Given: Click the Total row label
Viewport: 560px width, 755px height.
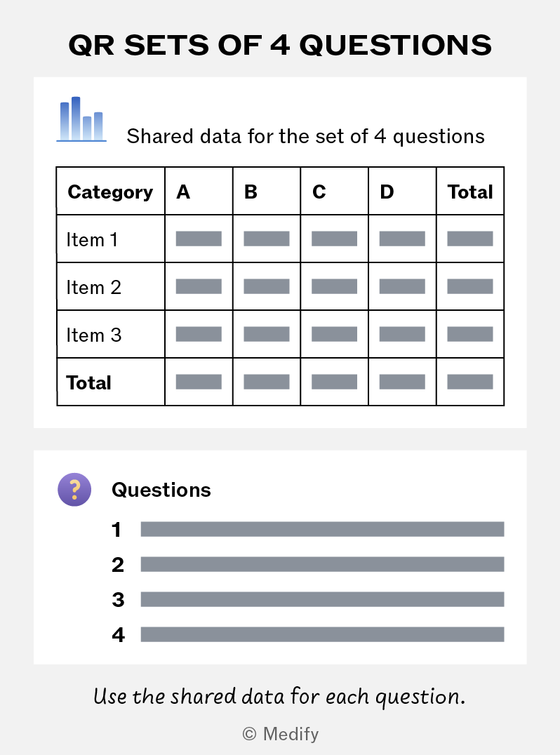Looking at the screenshot, I should point(88,382).
